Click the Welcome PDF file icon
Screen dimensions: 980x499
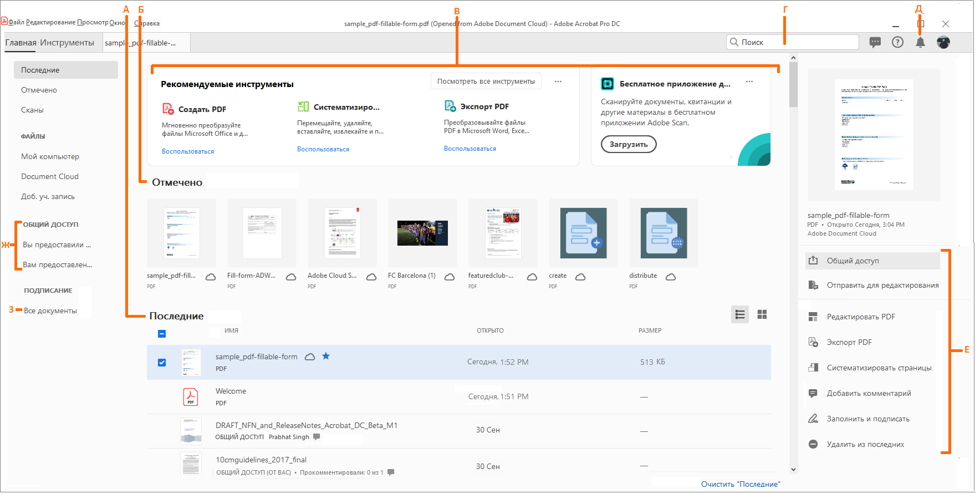tap(191, 397)
